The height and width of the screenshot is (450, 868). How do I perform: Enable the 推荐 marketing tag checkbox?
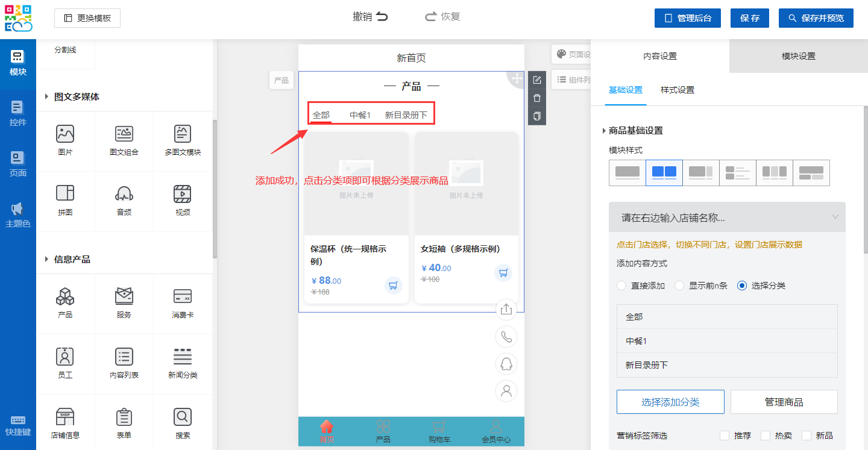725,436
